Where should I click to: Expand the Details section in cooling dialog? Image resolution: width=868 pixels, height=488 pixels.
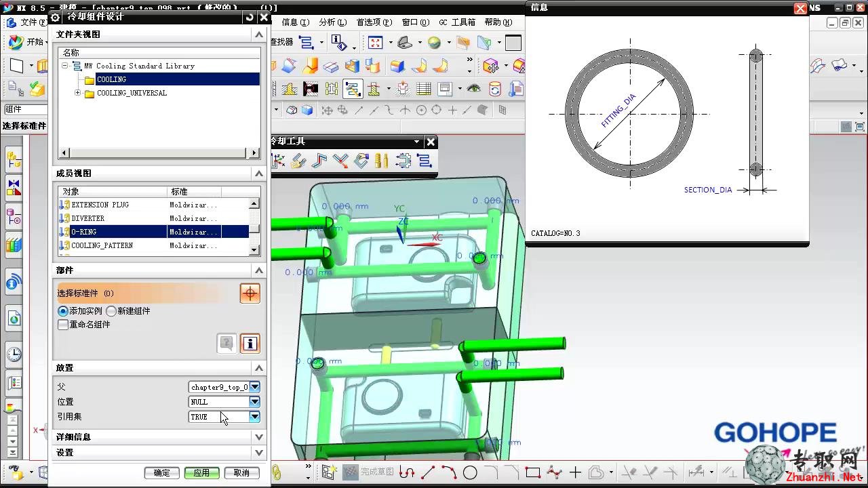pos(258,437)
